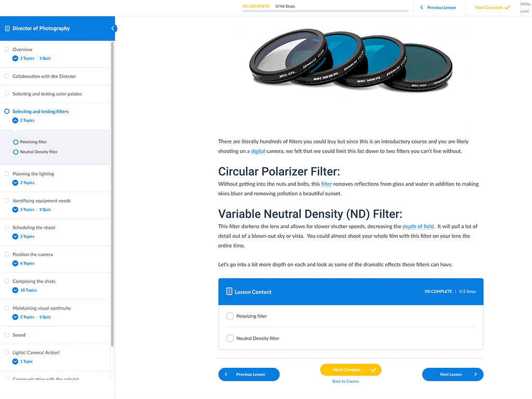The width and height of the screenshot is (532, 399).
Task: Expand the Overview lesson's 2 Topics chevron
Action: click(x=15, y=58)
